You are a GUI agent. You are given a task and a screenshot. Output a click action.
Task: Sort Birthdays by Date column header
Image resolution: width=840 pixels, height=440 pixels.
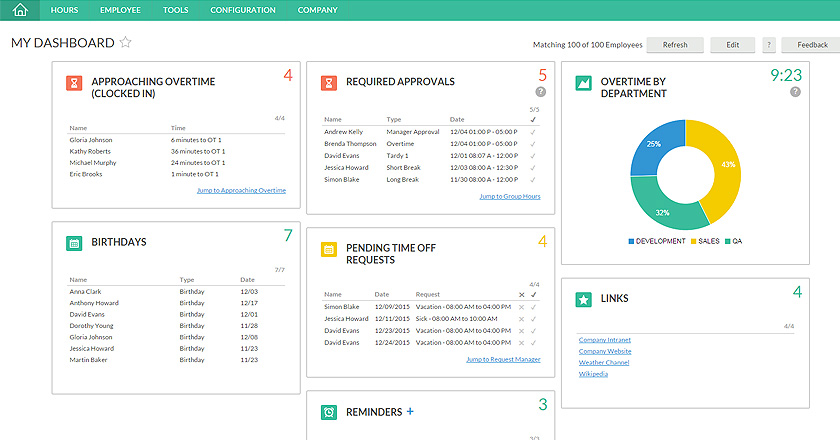(248, 280)
